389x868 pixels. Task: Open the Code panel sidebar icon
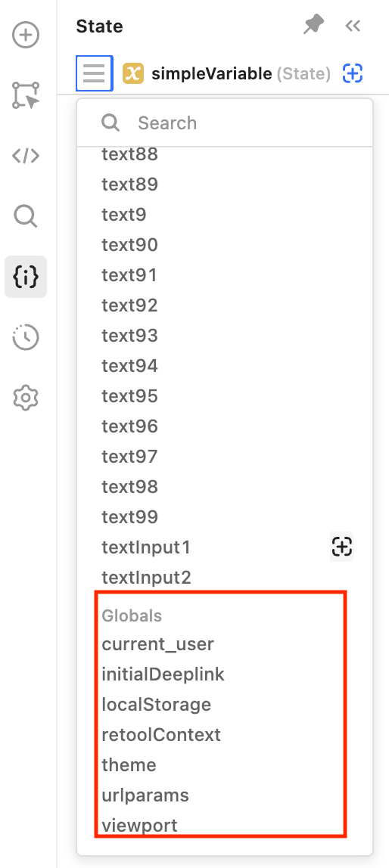coord(26,156)
